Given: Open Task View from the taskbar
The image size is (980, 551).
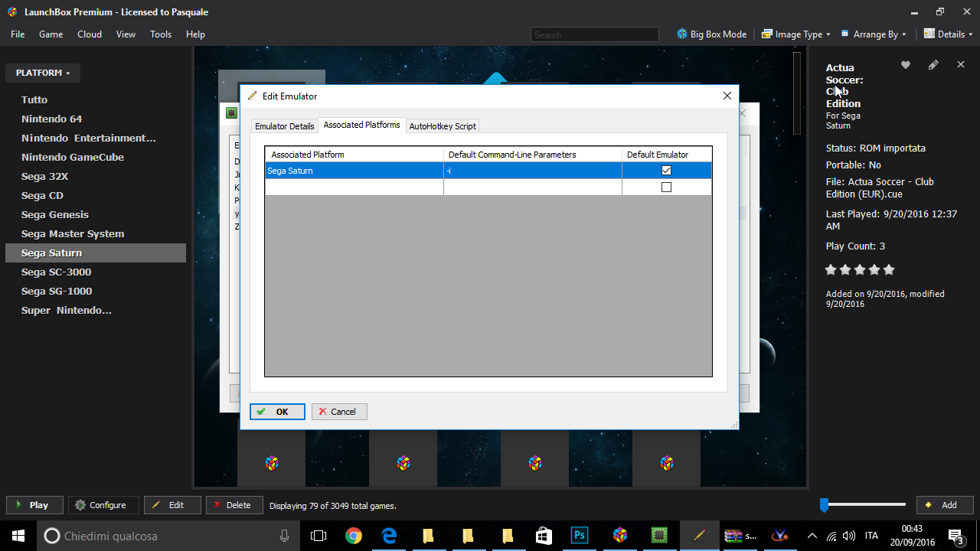Looking at the screenshot, I should [318, 536].
